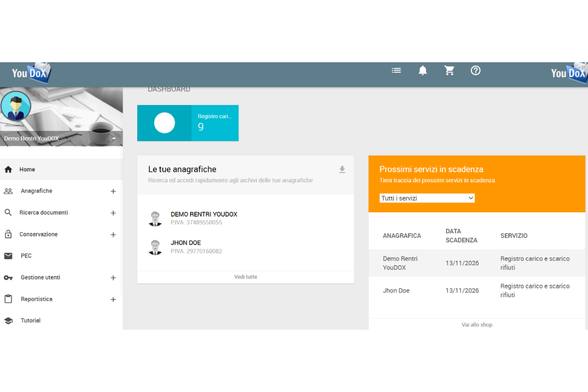This screenshot has width=588, height=392.
Task: Click the YouDox logo at top left
Action: [x=31, y=73]
